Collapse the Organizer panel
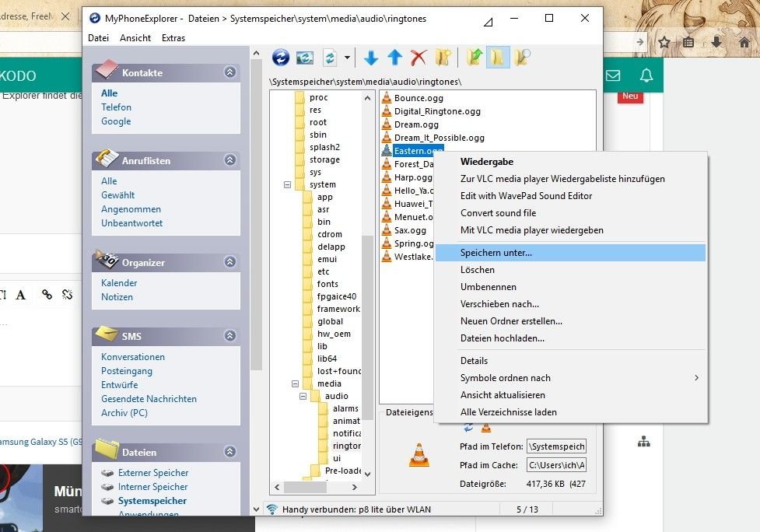Viewport: 760px width, 532px height. click(x=229, y=261)
